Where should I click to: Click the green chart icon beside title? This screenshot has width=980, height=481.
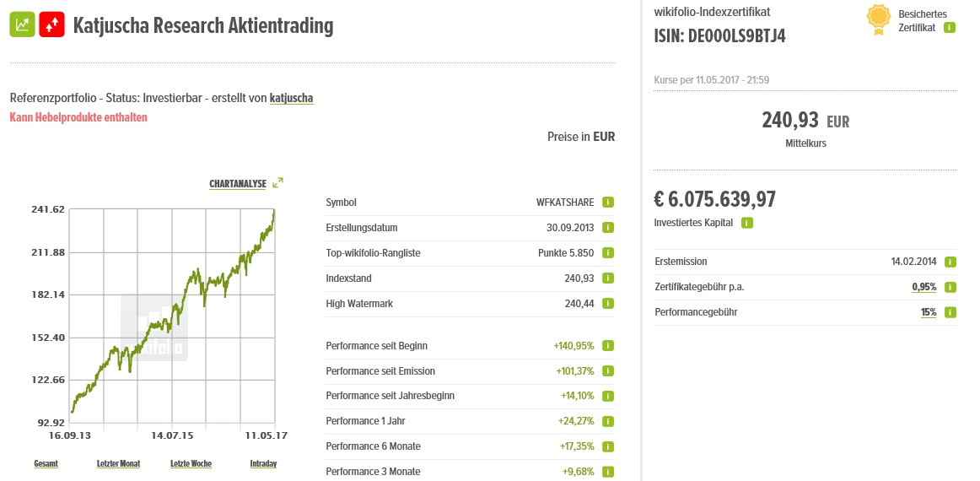pyautogui.click(x=23, y=24)
